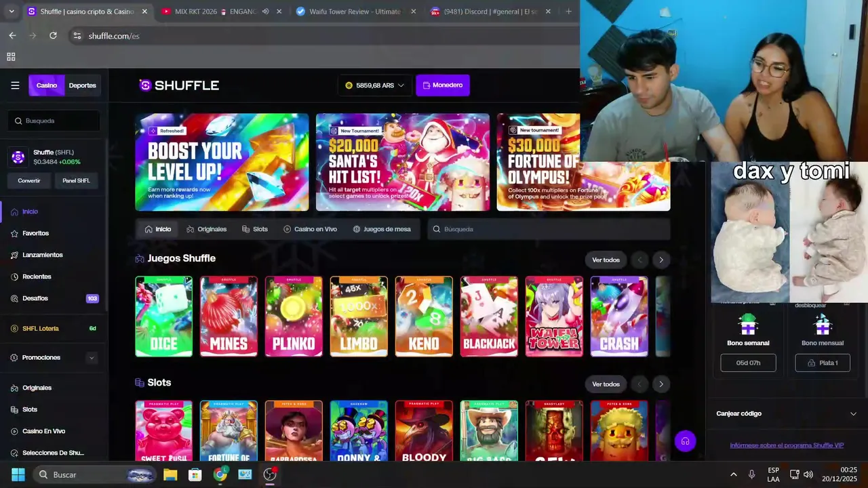868x488 pixels.
Task: Open the Blackjack game thumbnail
Action: click(489, 317)
